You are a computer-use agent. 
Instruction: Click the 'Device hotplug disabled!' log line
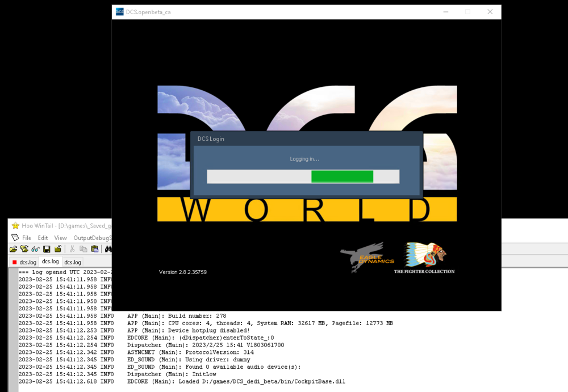(x=134, y=331)
